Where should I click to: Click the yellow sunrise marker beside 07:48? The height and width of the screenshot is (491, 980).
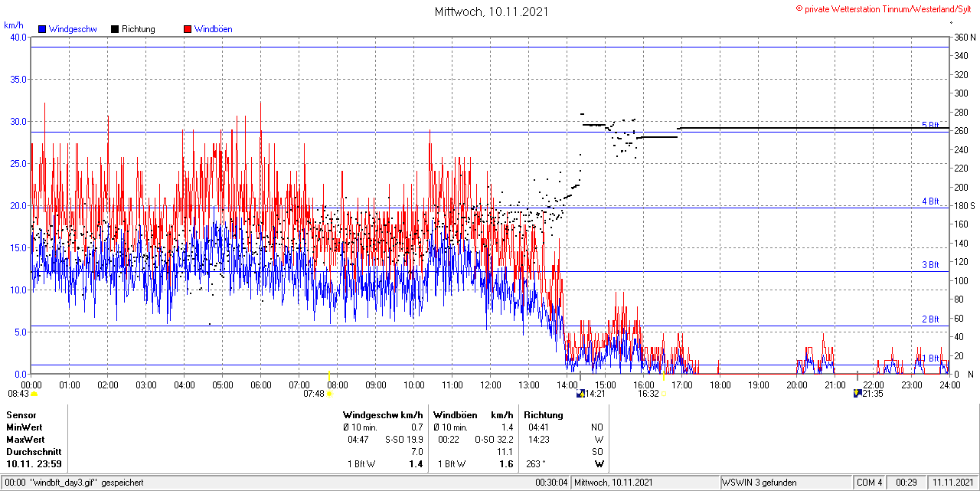[x=330, y=394]
